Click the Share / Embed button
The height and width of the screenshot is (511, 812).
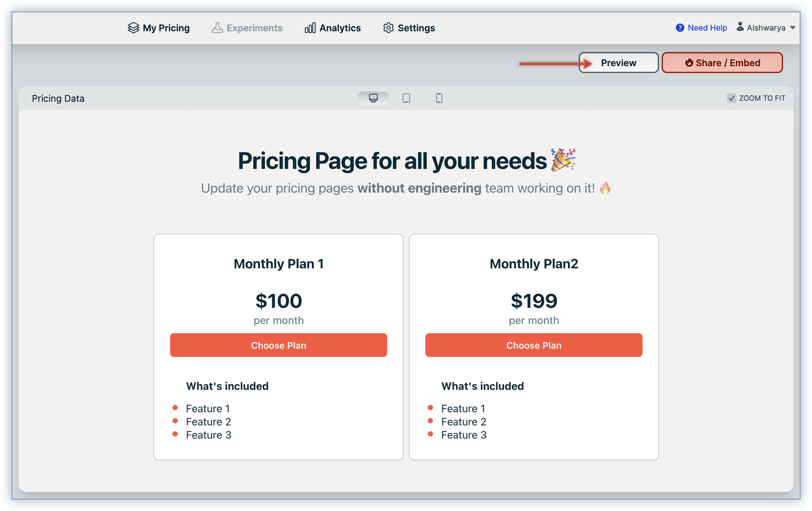(722, 63)
